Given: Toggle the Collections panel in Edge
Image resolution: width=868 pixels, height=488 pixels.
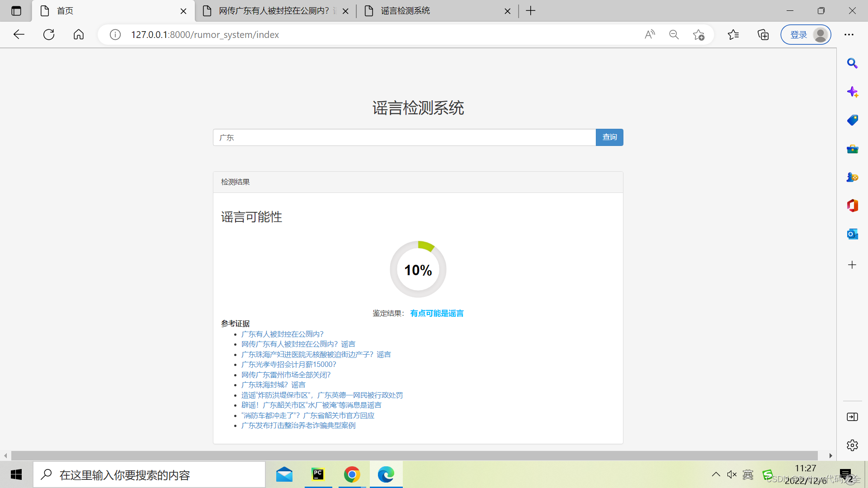Looking at the screenshot, I should pyautogui.click(x=763, y=34).
